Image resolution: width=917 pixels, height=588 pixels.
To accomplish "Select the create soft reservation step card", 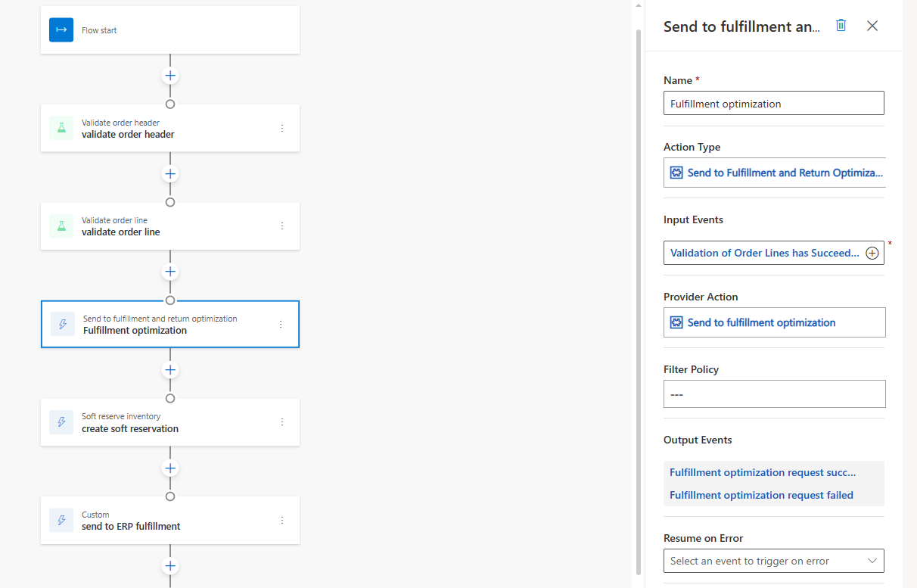I will 170,422.
